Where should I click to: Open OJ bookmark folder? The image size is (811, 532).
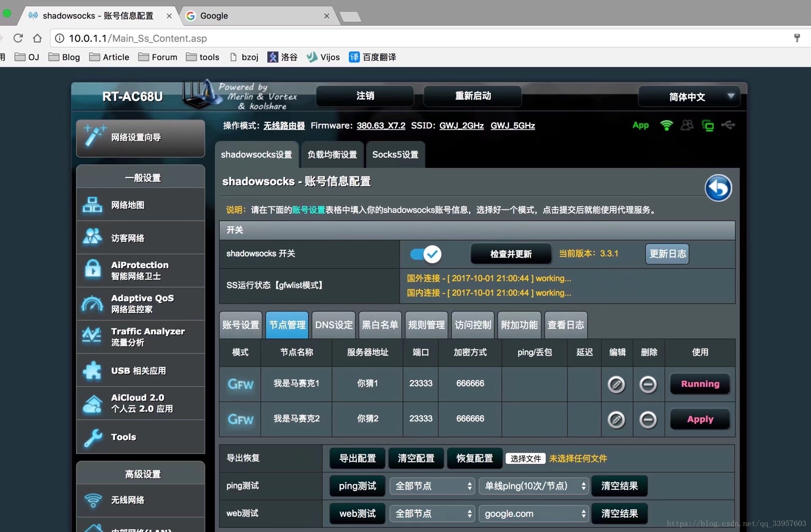(27, 57)
